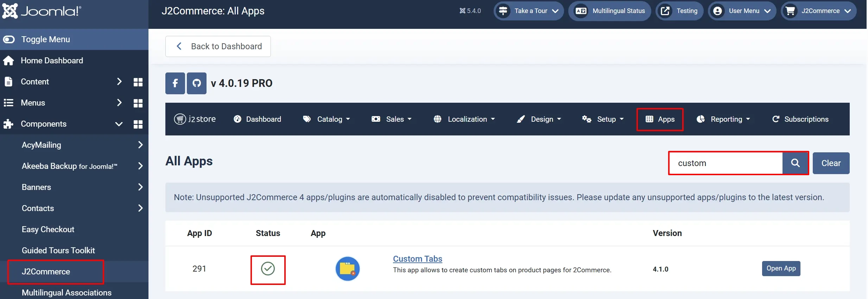868x299 pixels.
Task: Toggle Custom Tabs enabled status checkmark
Action: pyautogui.click(x=268, y=269)
